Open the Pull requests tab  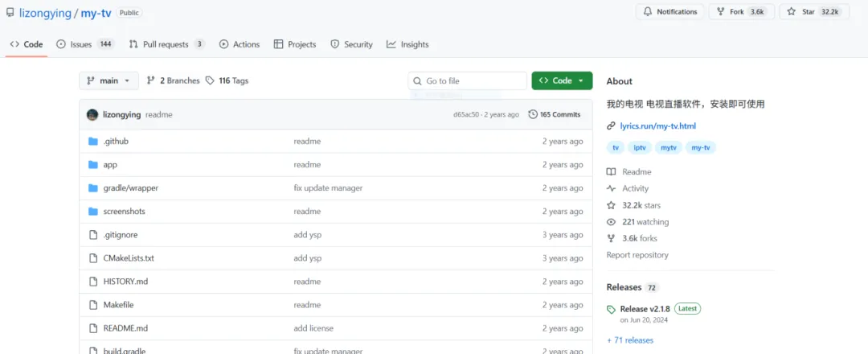(x=166, y=44)
